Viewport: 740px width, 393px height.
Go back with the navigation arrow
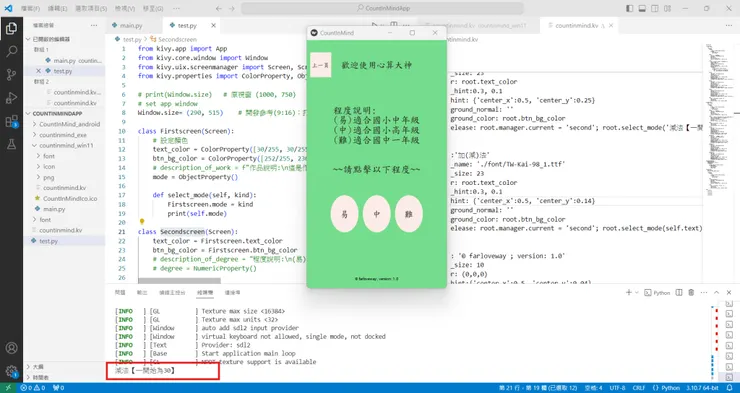[x=219, y=8]
